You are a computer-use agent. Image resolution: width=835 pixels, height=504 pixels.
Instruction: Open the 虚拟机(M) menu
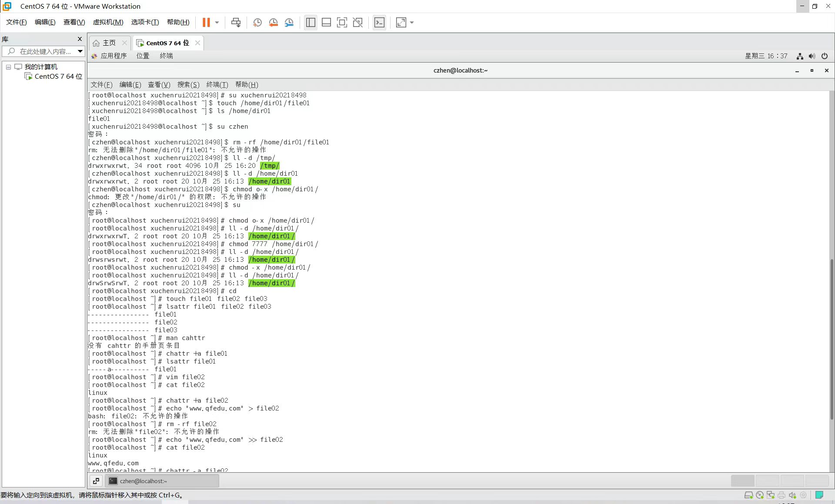point(108,22)
